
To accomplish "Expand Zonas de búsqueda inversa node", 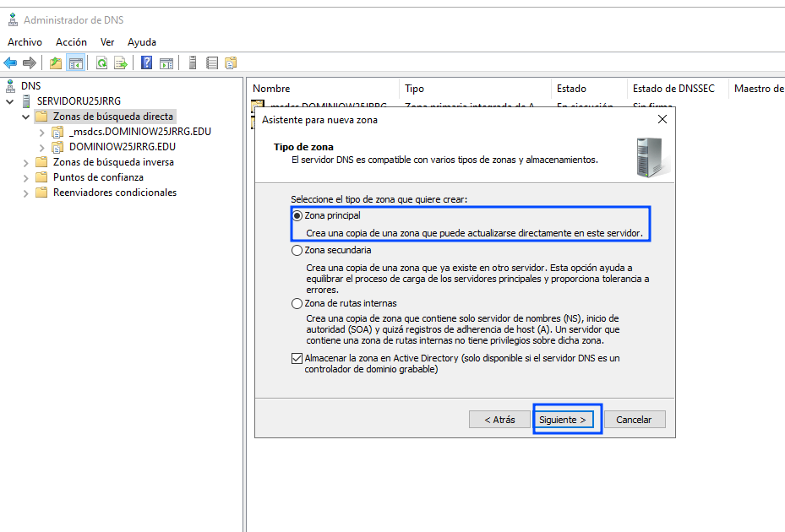I will click(25, 163).
